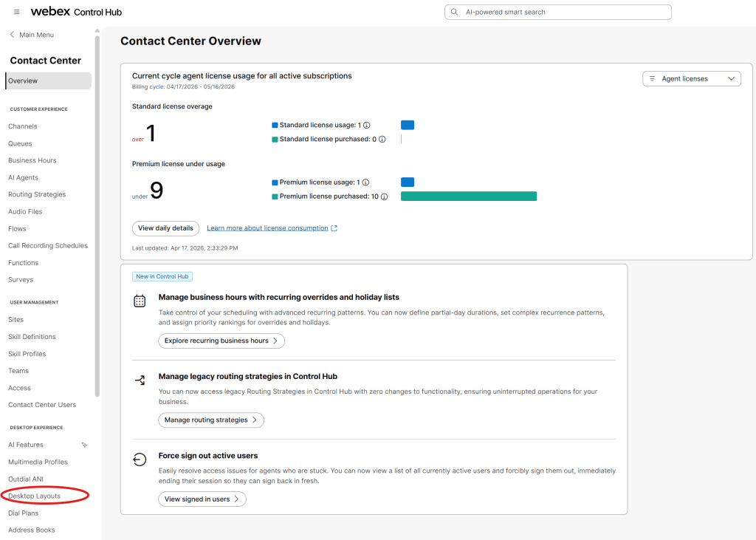Click the green Premium license purchased bar
The height and width of the screenshot is (540, 756).
pos(468,196)
